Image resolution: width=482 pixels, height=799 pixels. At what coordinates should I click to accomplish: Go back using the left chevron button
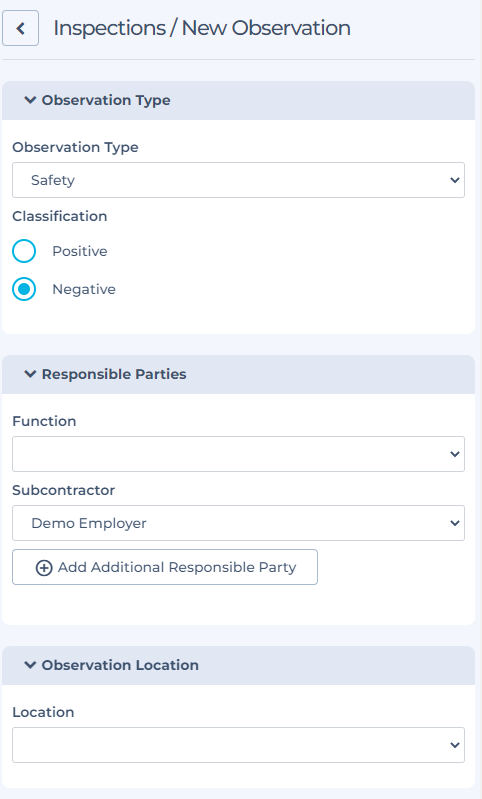(x=20, y=28)
